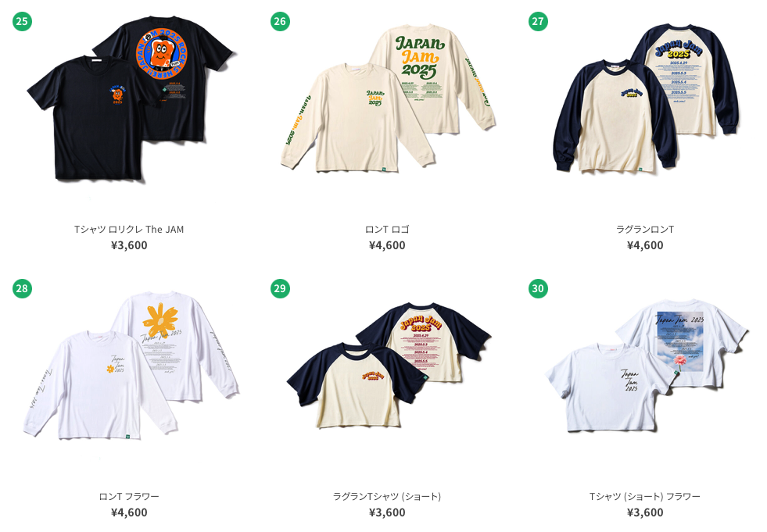Click the green number 26 badge
Screen dimensions: 767x532
(x=280, y=21)
